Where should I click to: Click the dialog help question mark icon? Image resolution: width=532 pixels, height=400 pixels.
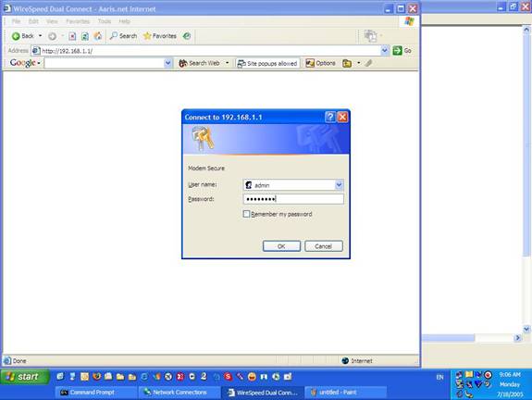tap(329, 118)
